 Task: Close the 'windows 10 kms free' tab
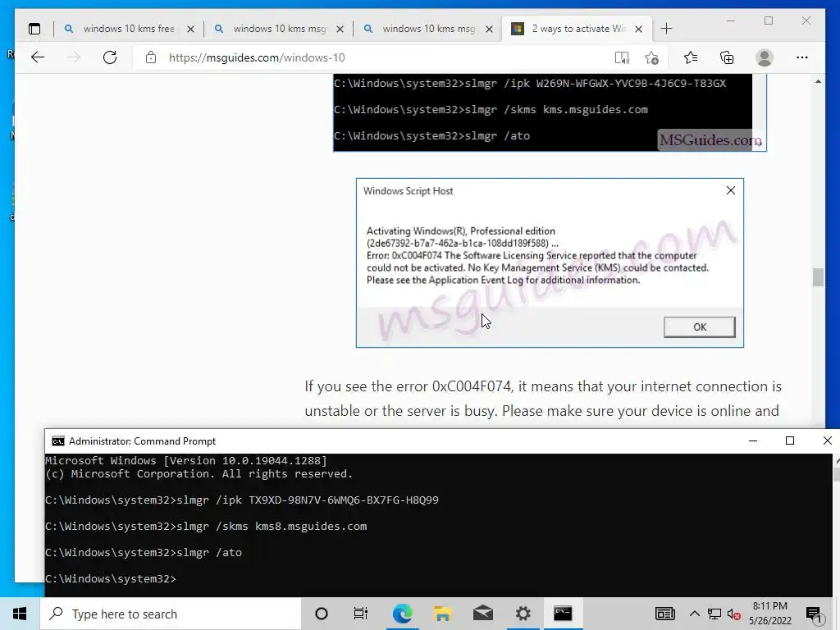(190, 29)
